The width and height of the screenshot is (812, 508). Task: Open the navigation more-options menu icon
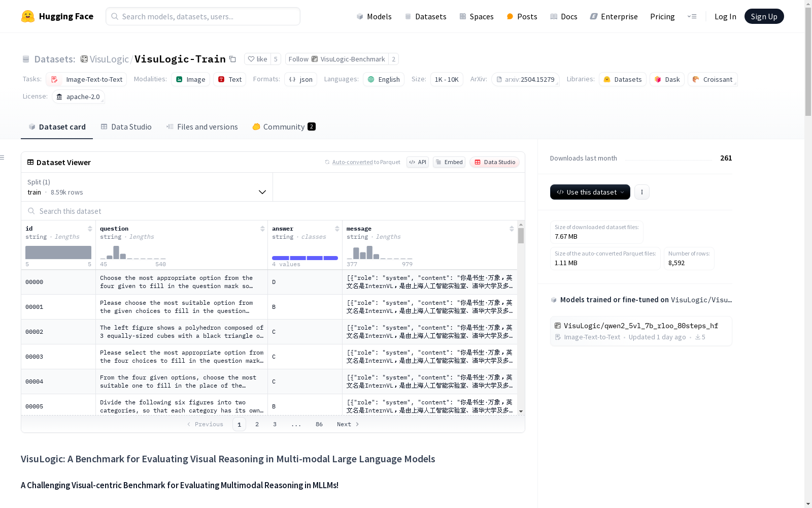click(692, 16)
